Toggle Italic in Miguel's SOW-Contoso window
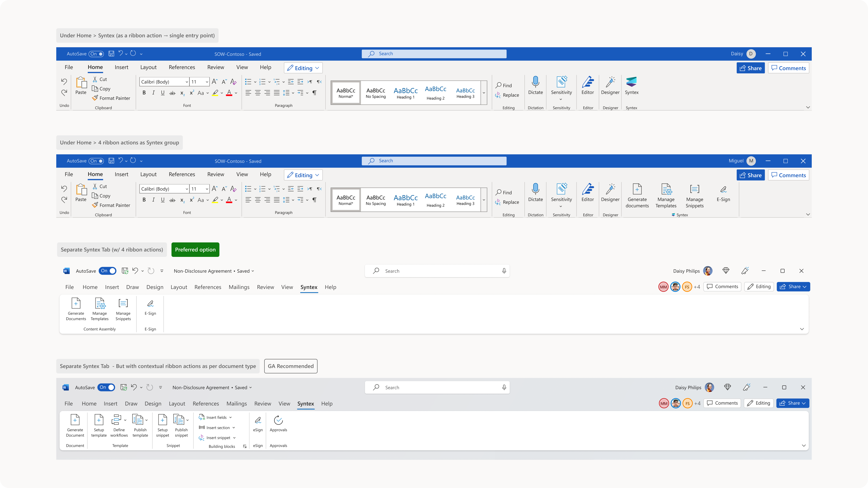Screen dimensions: 868x488 pyautogui.click(x=153, y=200)
